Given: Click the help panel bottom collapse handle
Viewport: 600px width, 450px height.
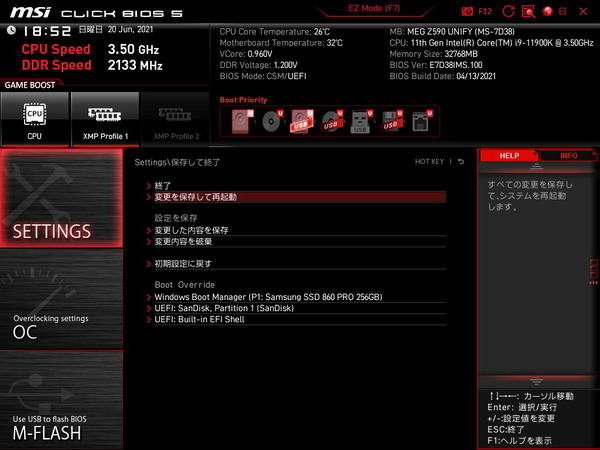Looking at the screenshot, I should point(536,382).
